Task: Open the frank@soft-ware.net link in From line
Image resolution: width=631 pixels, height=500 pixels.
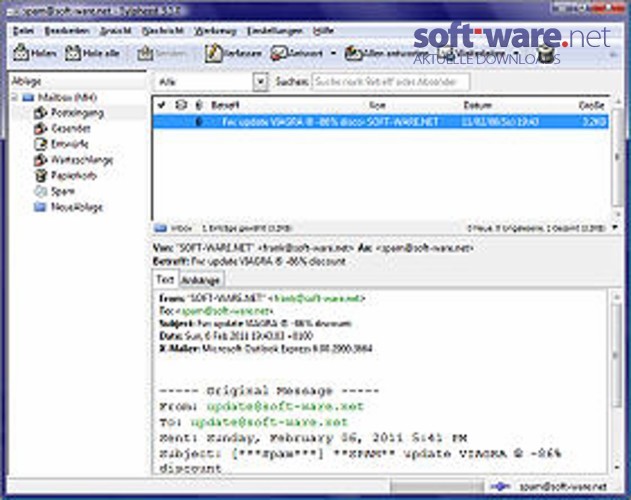Action: pos(316,299)
